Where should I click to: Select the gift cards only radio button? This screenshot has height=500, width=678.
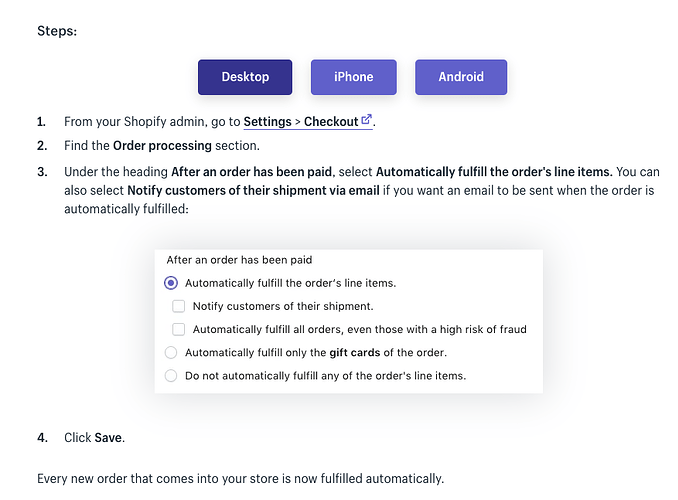pyautogui.click(x=171, y=352)
